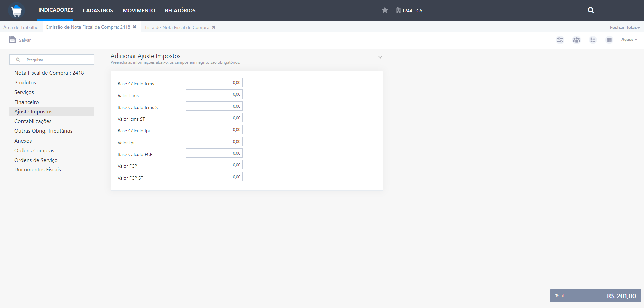Switch to Área de Trabalho tab
This screenshot has width=644, height=308.
click(x=21, y=27)
